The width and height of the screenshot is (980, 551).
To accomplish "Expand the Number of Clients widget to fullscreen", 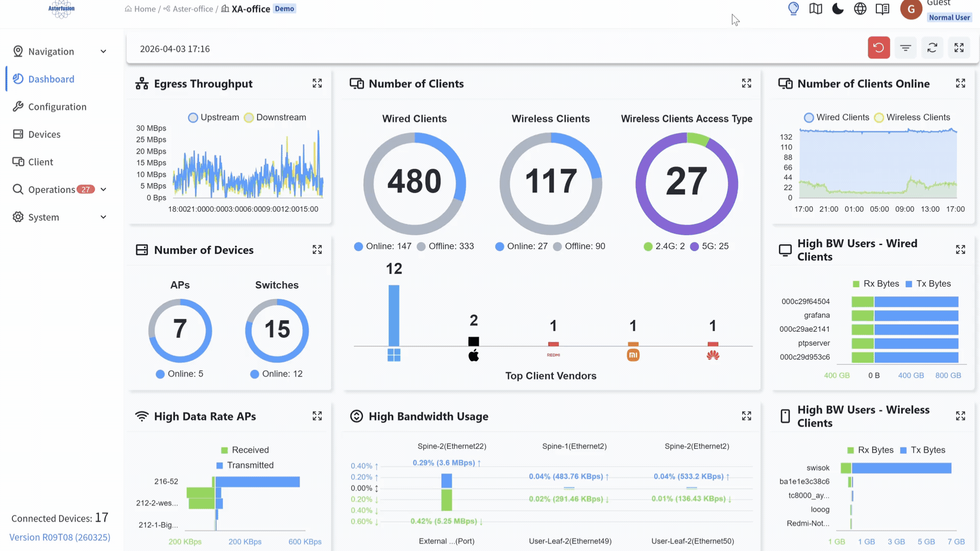I will [746, 83].
